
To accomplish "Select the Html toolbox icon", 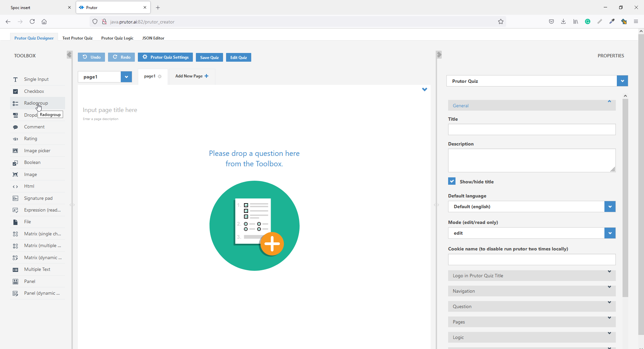I will click(15, 186).
